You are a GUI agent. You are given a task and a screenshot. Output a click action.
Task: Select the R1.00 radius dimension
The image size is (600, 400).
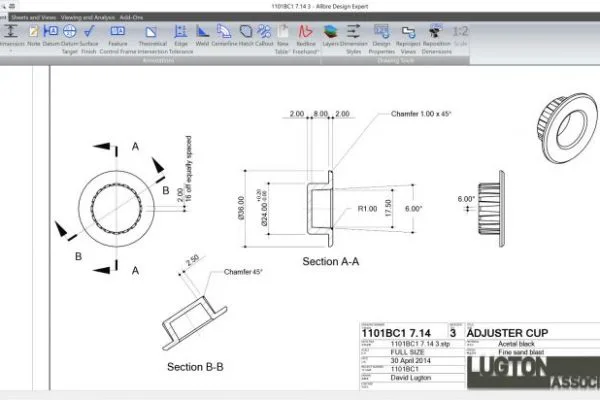(367, 209)
